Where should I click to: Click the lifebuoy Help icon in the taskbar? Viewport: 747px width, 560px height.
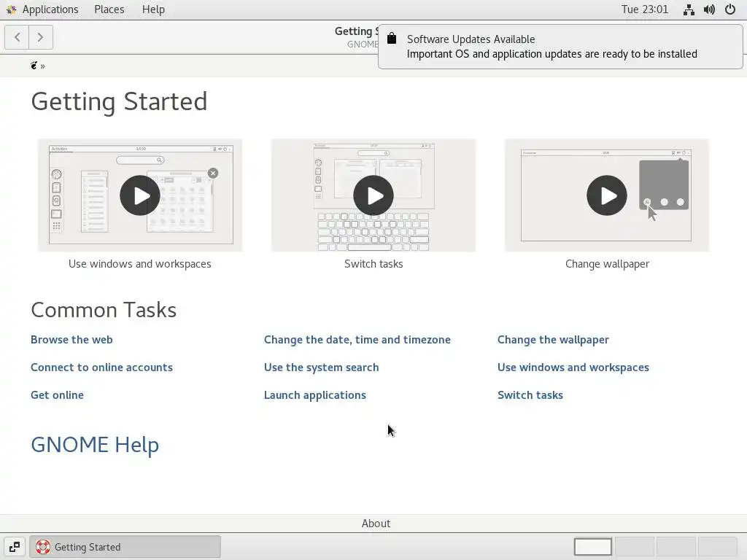pos(43,547)
